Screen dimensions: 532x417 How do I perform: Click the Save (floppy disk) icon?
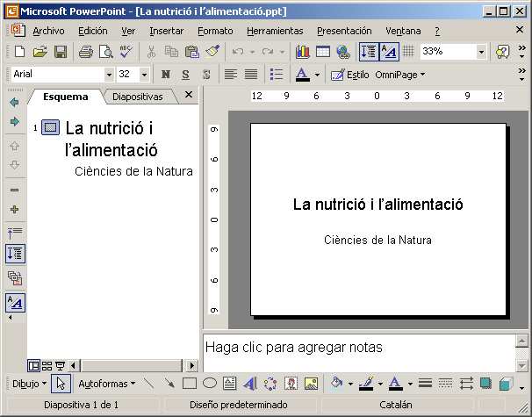point(61,52)
